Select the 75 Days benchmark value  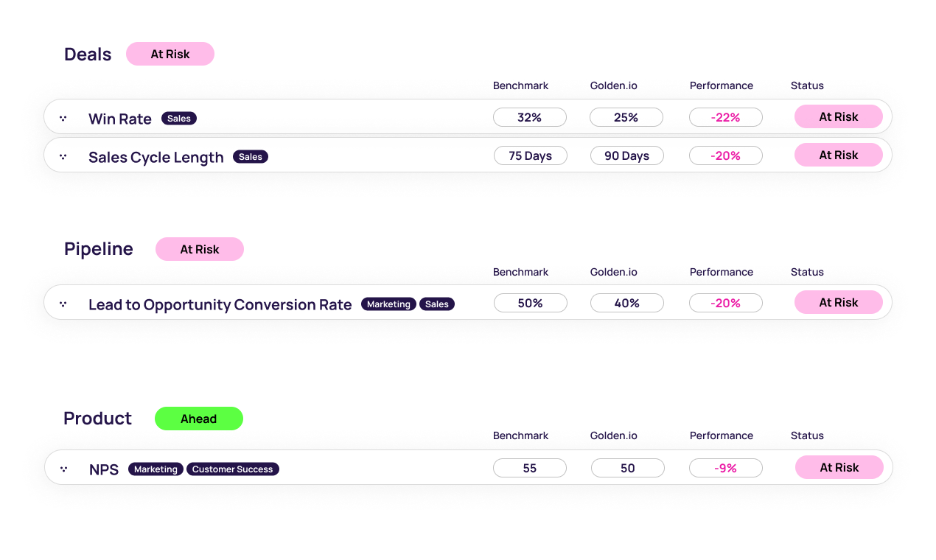click(x=530, y=155)
